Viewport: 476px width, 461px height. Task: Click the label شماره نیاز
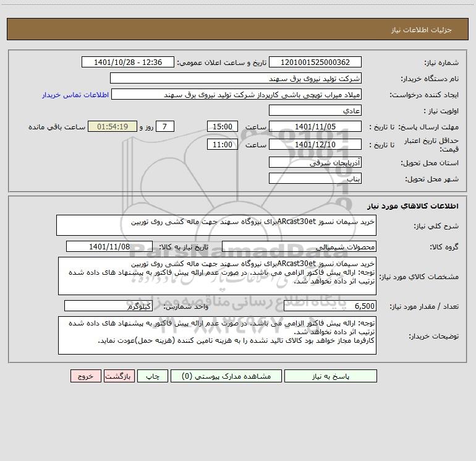[441, 62]
